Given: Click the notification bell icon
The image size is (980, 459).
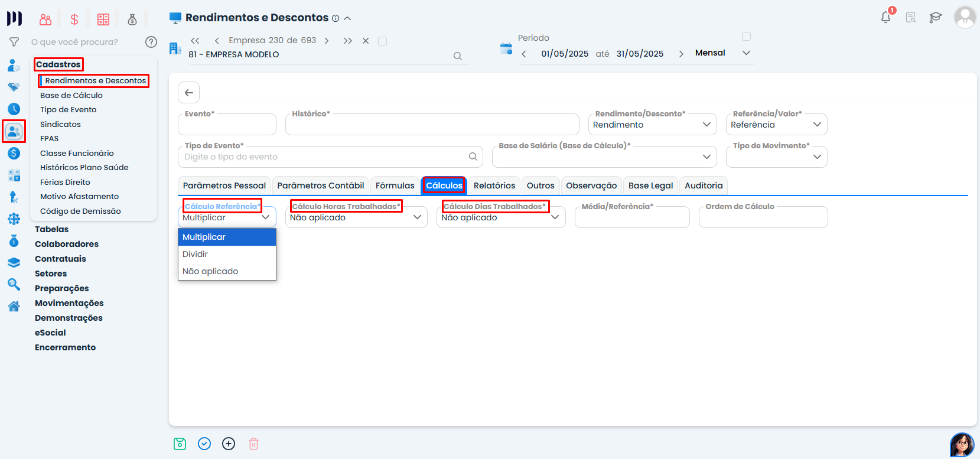Looking at the screenshot, I should tap(885, 17).
